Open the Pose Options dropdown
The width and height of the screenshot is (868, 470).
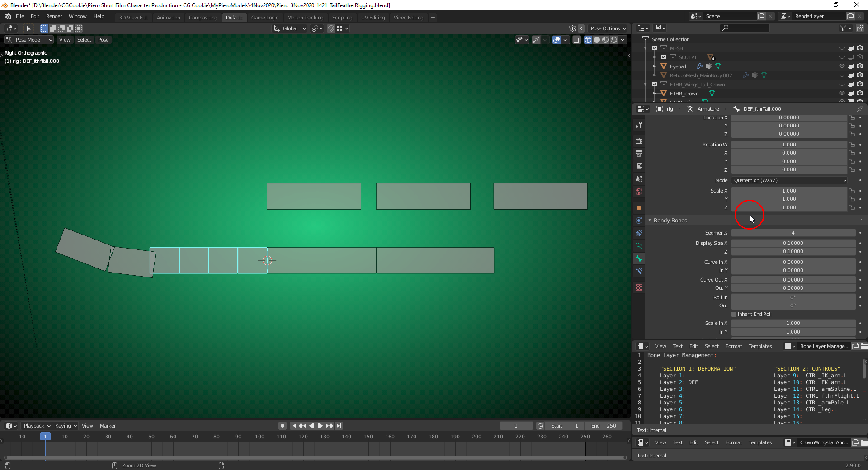coord(608,28)
